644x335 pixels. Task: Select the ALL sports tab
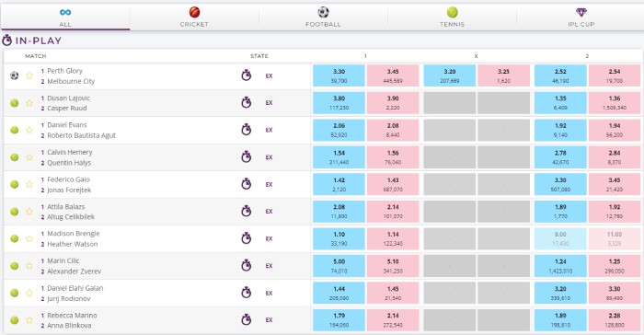(x=65, y=17)
